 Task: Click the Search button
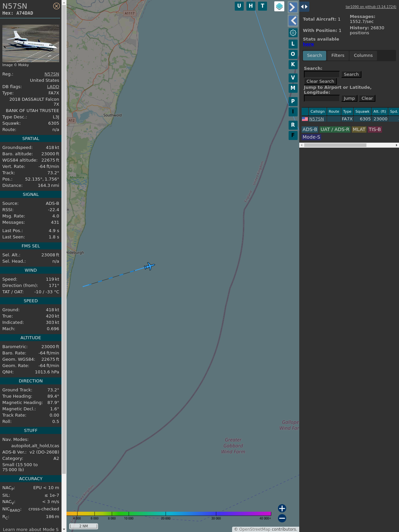coord(351,74)
